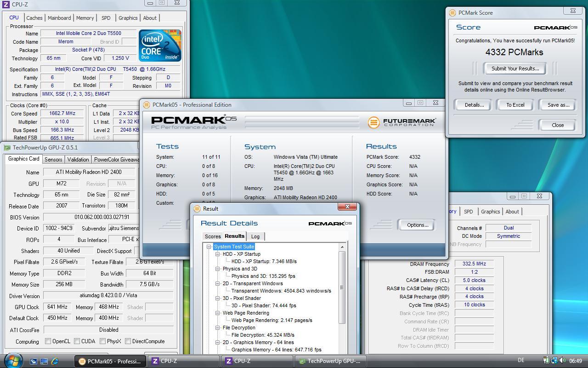The height and width of the screenshot is (368, 588).
Task: Collapse the 2D - Transparent Windows node
Action: (218, 283)
